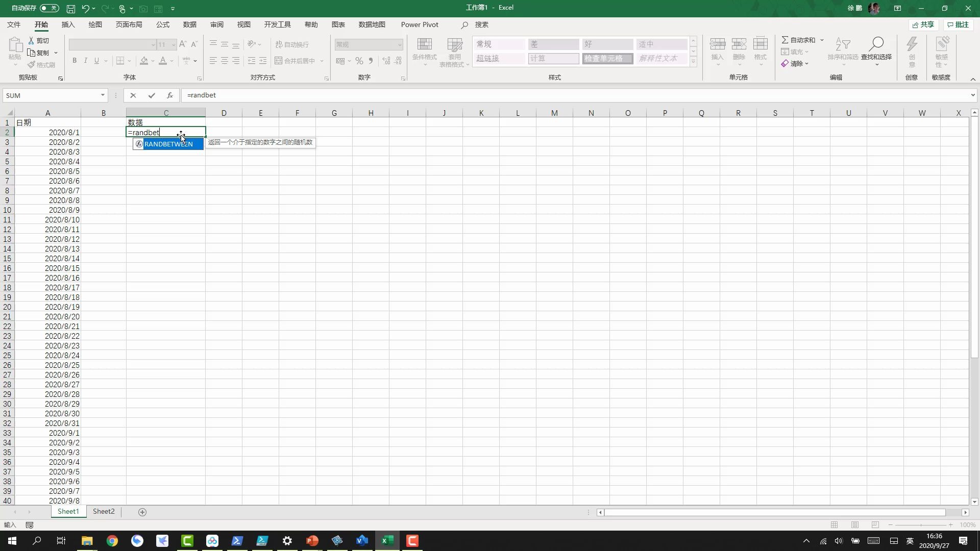
Task: Open the 公式 ribbon tab
Action: [x=162, y=24]
